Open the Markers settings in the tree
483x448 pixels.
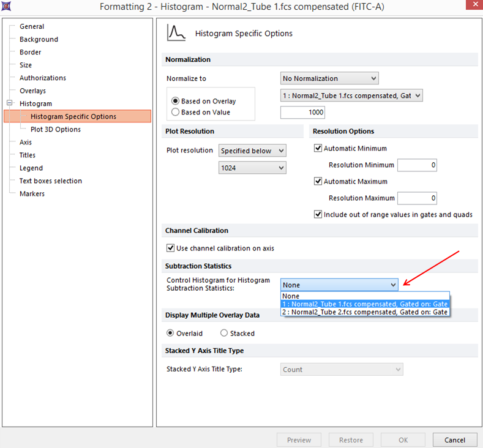[x=32, y=193]
